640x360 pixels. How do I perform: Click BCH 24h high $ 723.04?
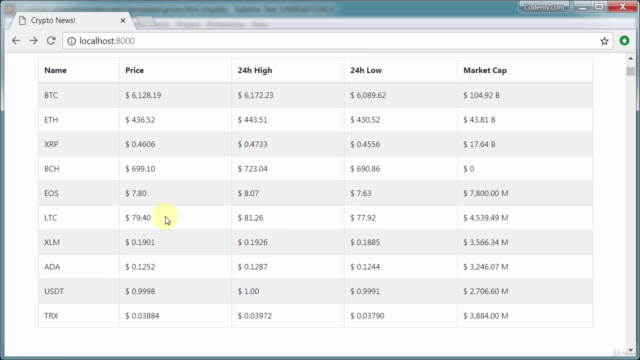[253, 169]
